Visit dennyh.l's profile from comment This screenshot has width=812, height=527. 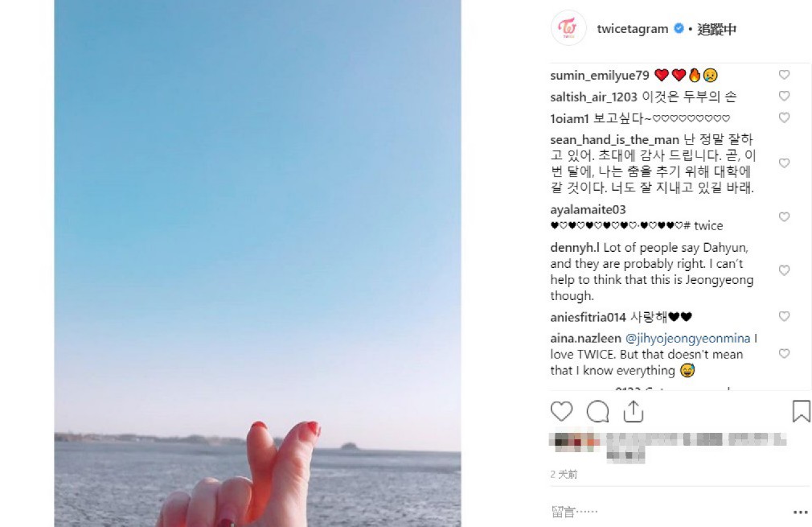point(575,248)
